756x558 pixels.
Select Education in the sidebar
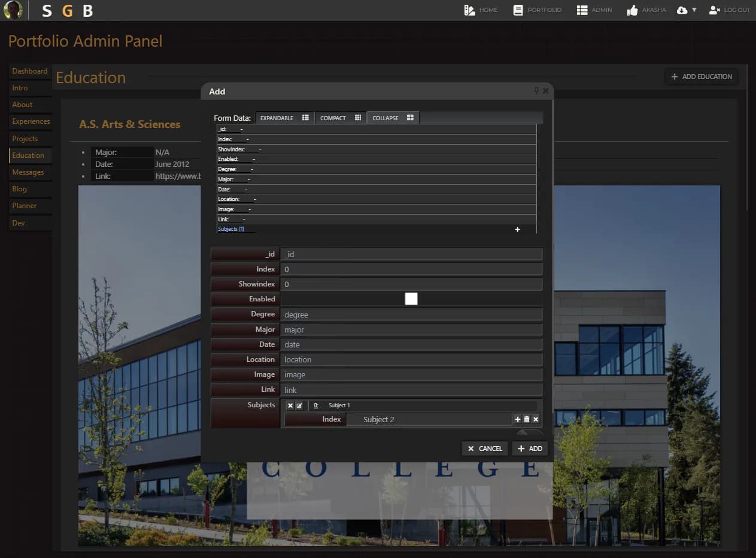pyautogui.click(x=29, y=155)
